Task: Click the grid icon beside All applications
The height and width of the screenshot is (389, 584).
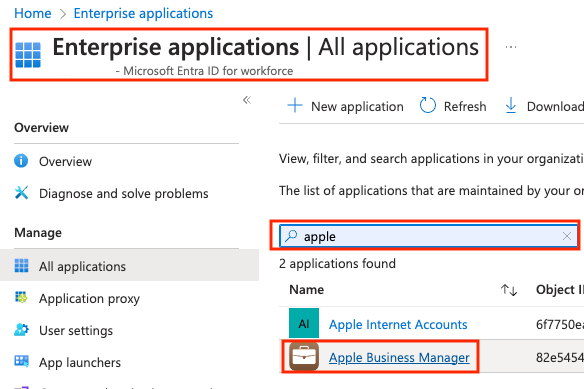Action: tap(21, 266)
